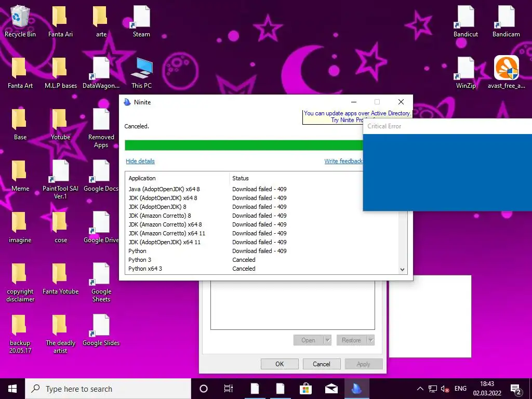Show hidden system tray icons
Screen dimensions: 532x399
tap(420, 389)
